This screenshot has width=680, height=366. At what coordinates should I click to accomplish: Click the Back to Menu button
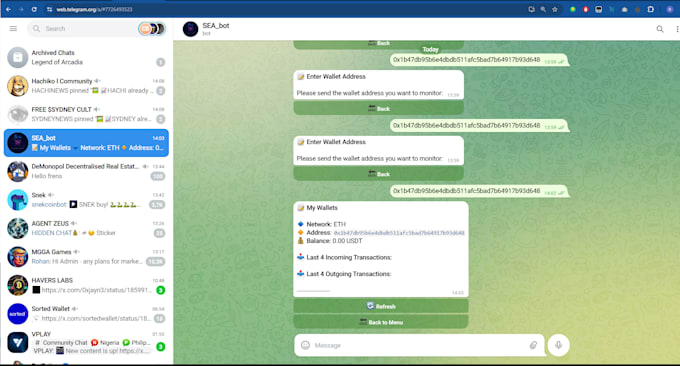click(381, 322)
